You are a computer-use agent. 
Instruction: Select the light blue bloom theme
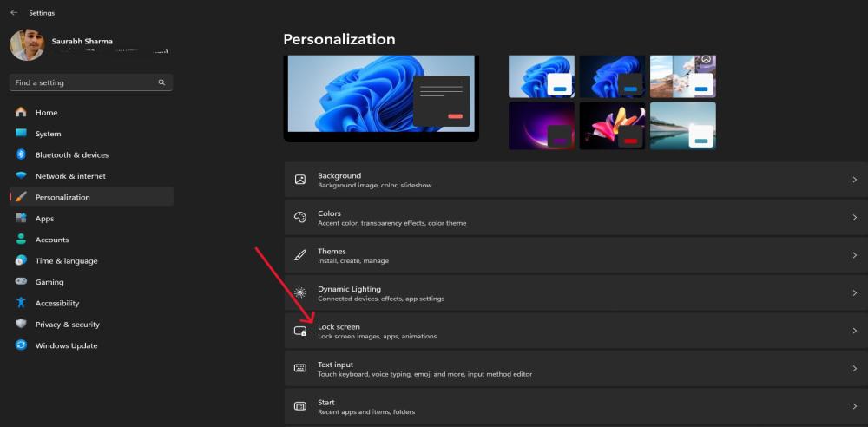pos(542,76)
